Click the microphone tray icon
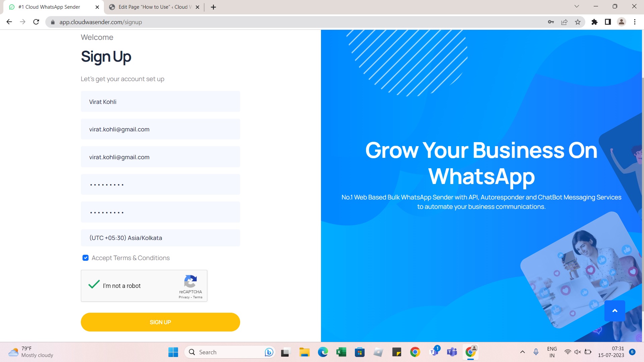This screenshot has height=362, width=644. [536, 352]
